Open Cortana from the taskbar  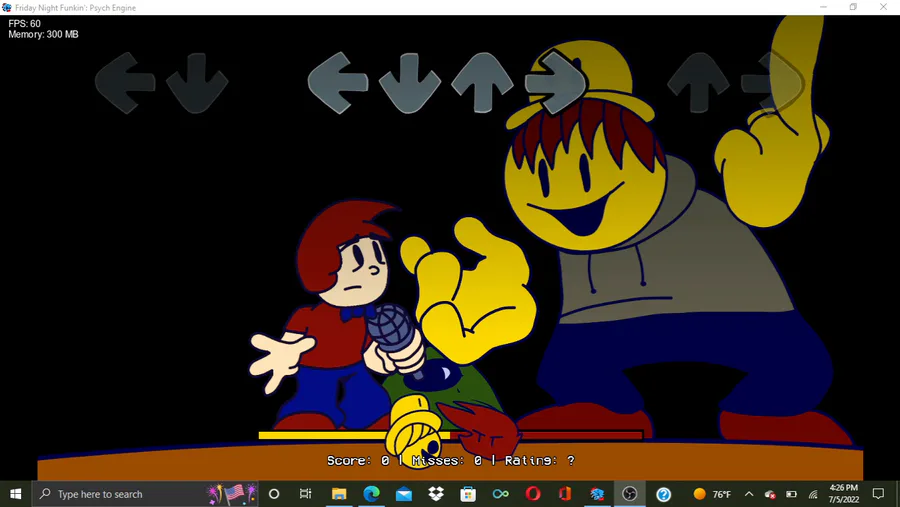point(274,494)
